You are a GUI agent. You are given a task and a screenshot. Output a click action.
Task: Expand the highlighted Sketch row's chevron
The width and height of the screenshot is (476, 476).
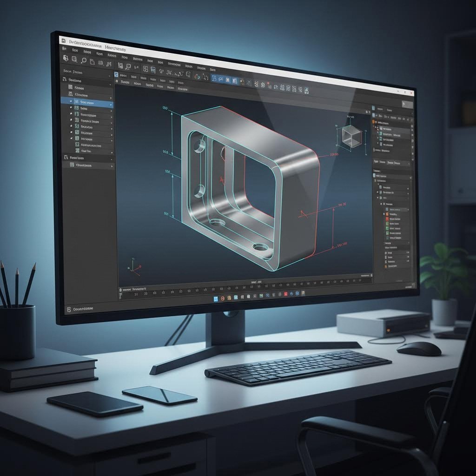[111, 105]
